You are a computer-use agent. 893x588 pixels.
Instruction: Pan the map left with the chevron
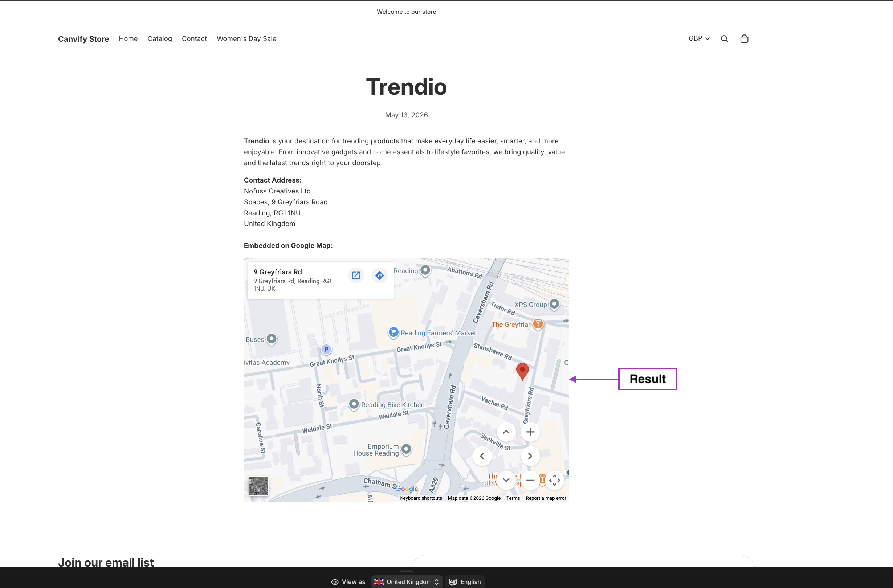(482, 456)
